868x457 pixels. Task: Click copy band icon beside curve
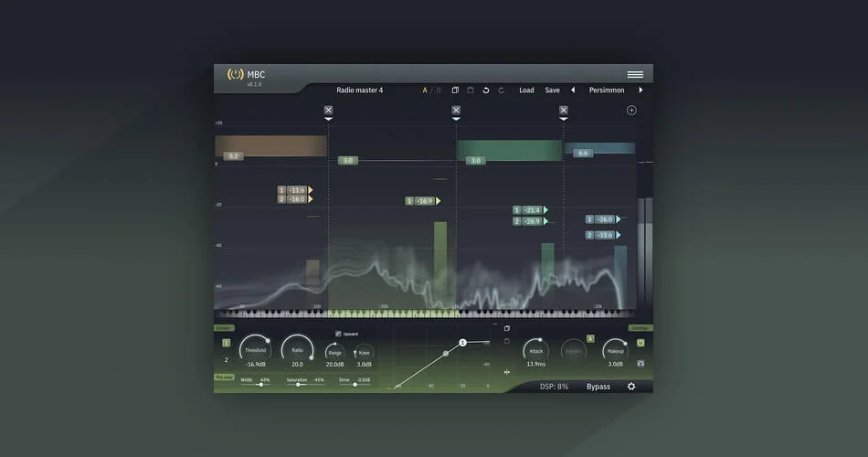[506, 328]
